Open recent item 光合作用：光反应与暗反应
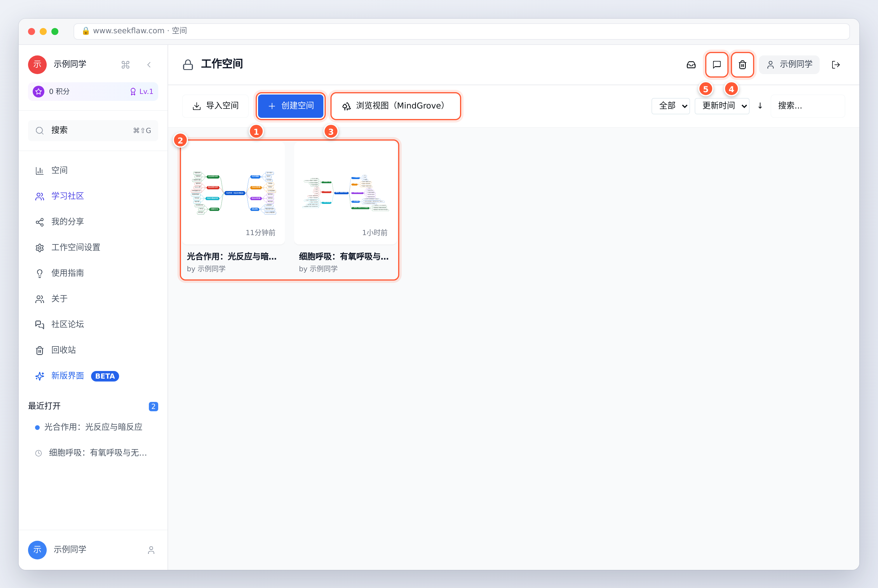 click(93, 428)
